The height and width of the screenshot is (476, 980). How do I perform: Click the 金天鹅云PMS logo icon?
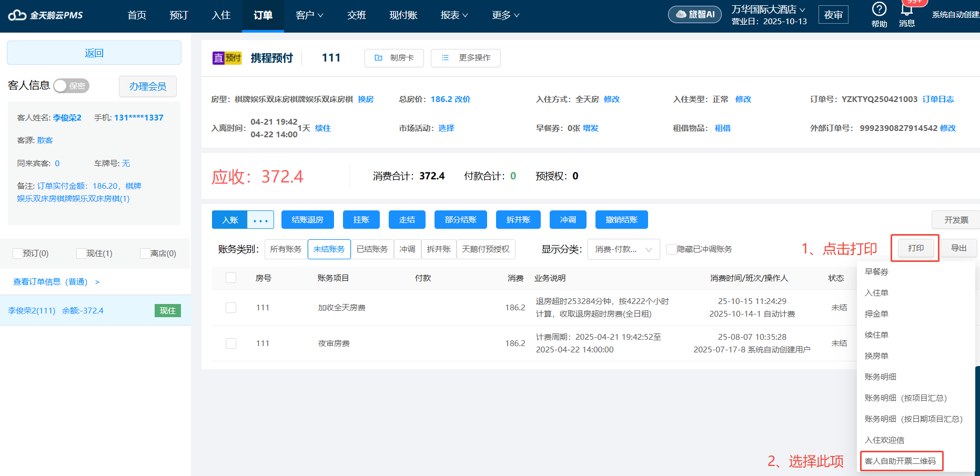tap(17, 15)
